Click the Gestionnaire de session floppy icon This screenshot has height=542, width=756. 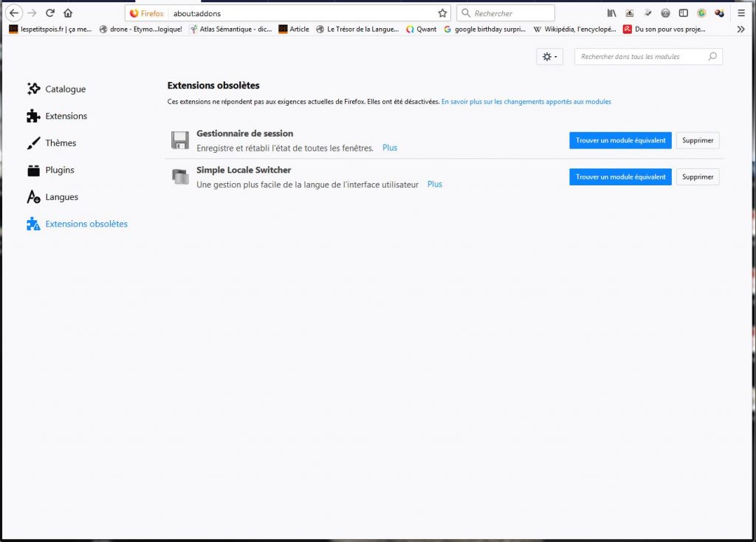pos(180,140)
